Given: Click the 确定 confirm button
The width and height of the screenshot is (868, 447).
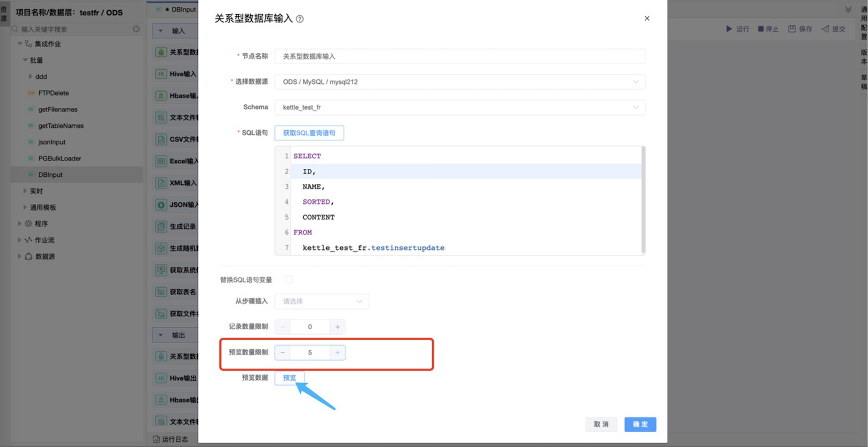Looking at the screenshot, I should coord(640,424).
